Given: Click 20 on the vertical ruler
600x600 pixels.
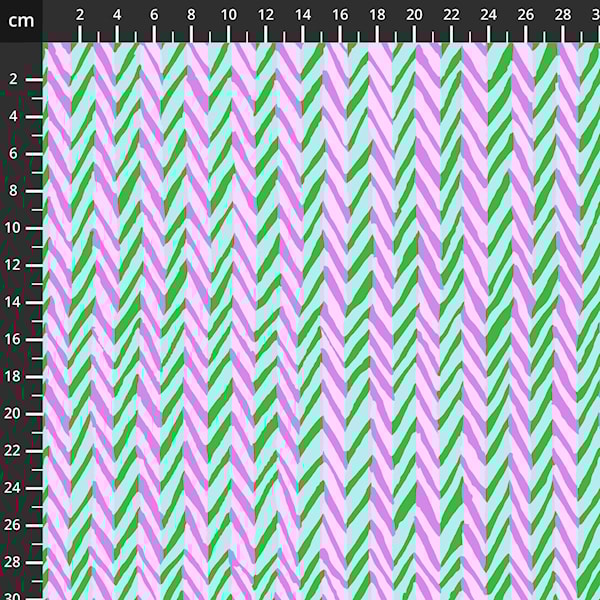Looking at the screenshot, I should 12,413.
